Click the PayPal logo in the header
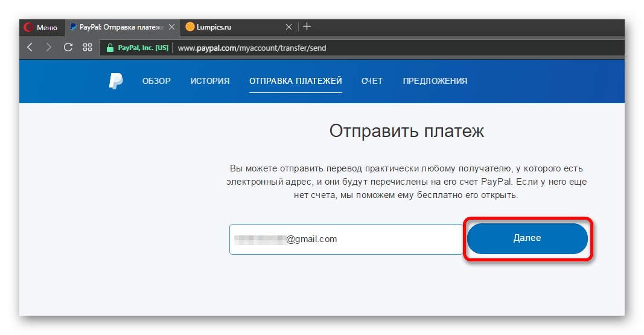This screenshot has height=335, width=644. click(x=116, y=81)
